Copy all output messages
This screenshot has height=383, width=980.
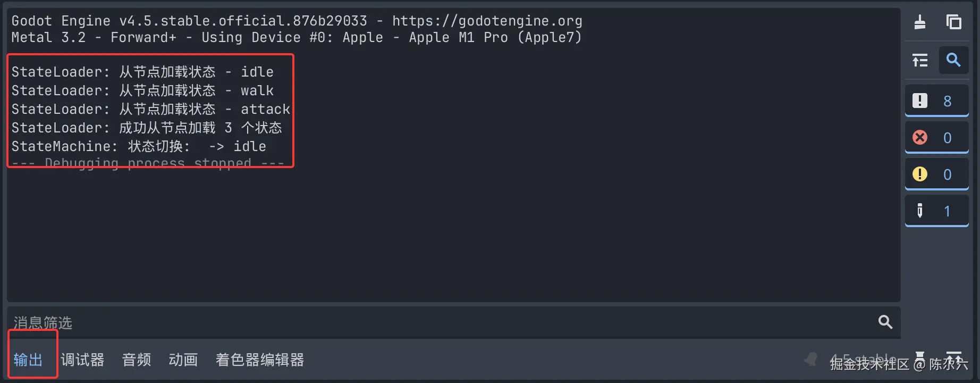(x=954, y=22)
